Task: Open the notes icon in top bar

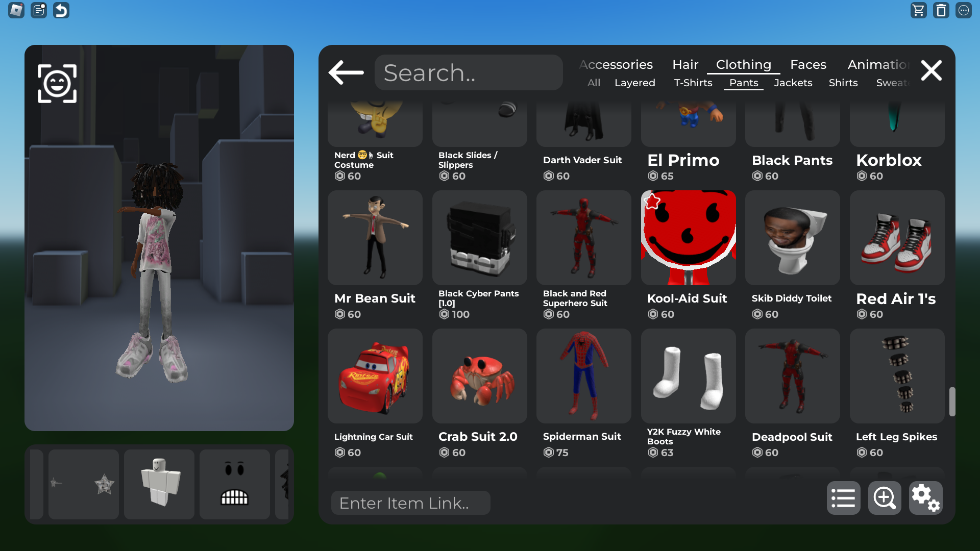Action: (39, 10)
